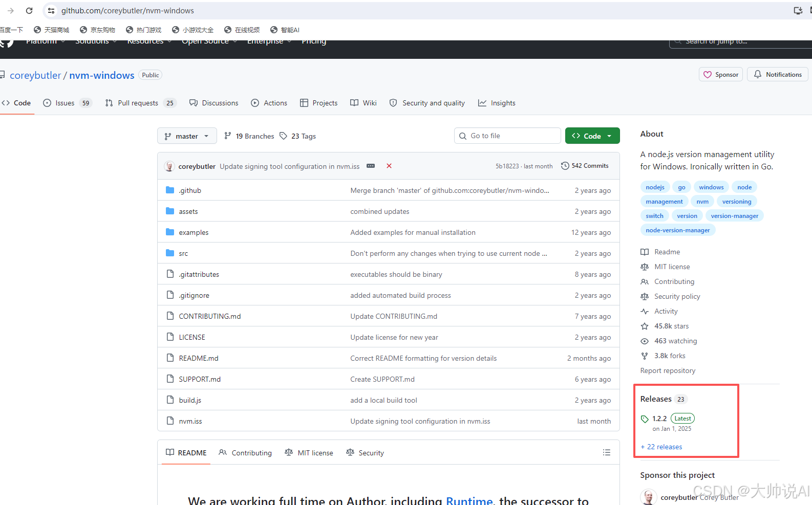Screen dimensions: 812x505
Task: Open the LICENSE file
Action: [x=192, y=337]
